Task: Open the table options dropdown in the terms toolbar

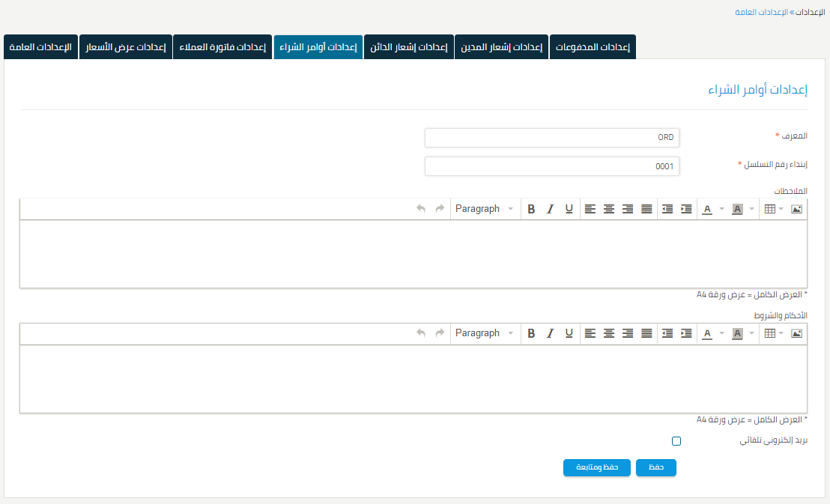Action: tap(779, 333)
